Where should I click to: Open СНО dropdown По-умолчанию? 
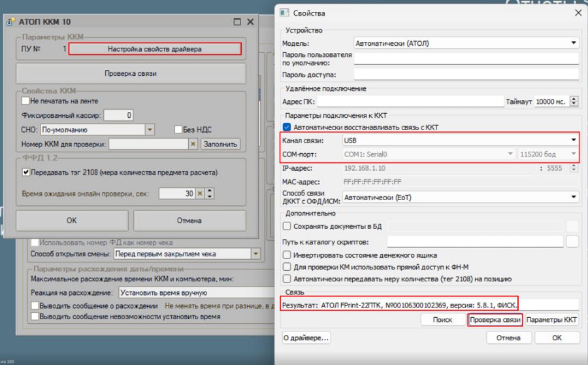[97, 130]
